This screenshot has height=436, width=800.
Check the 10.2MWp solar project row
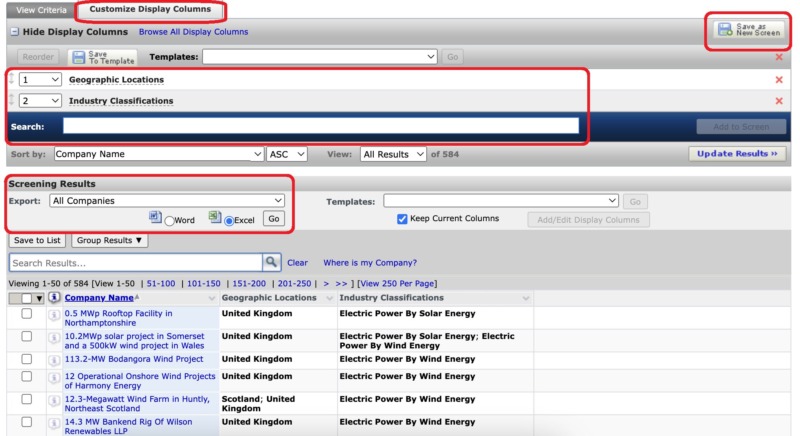[x=27, y=337]
